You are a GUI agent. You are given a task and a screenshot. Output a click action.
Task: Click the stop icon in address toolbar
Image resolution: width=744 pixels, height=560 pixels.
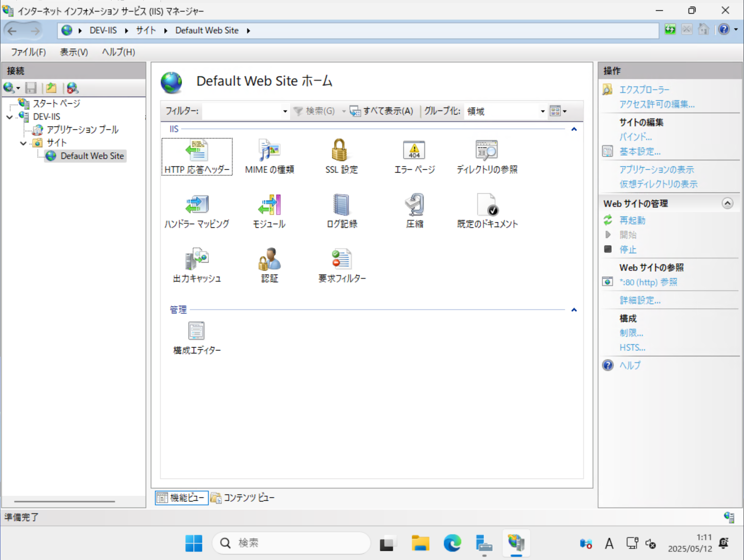687,29
